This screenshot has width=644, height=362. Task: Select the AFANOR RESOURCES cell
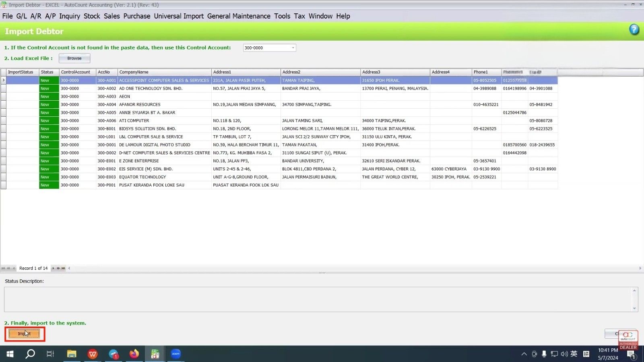164,105
